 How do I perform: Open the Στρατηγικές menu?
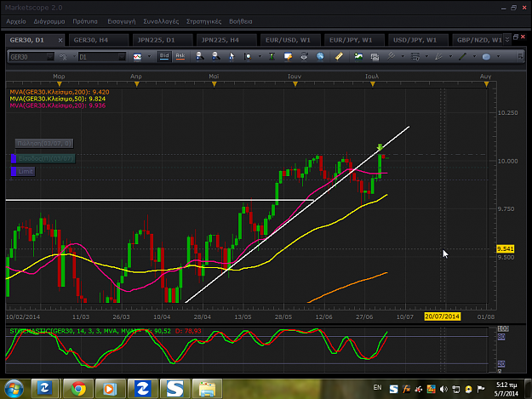tap(204, 21)
